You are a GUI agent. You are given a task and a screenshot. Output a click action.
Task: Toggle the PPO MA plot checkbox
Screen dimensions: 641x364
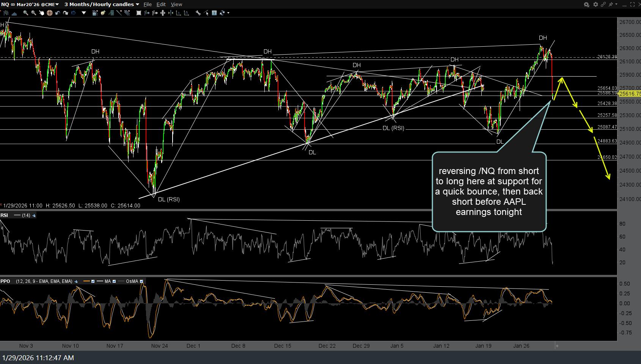(115, 282)
